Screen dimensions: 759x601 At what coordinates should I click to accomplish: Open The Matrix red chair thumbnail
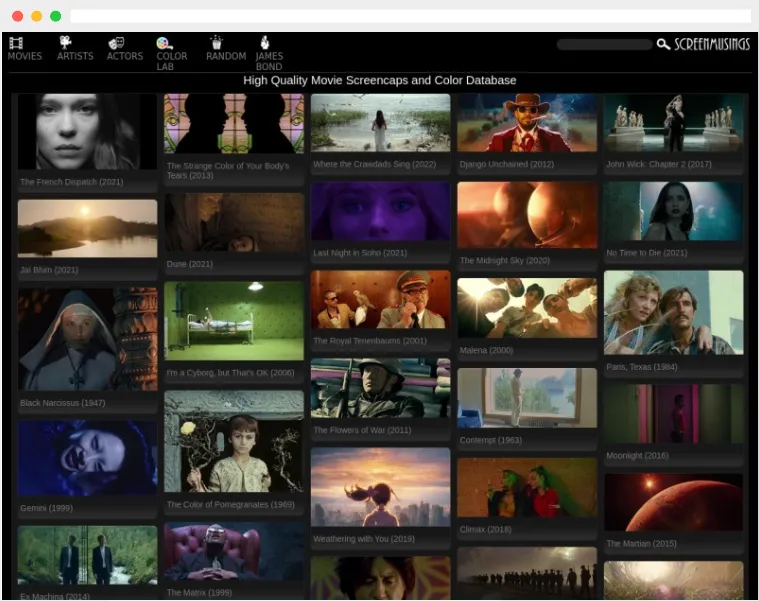tap(234, 552)
